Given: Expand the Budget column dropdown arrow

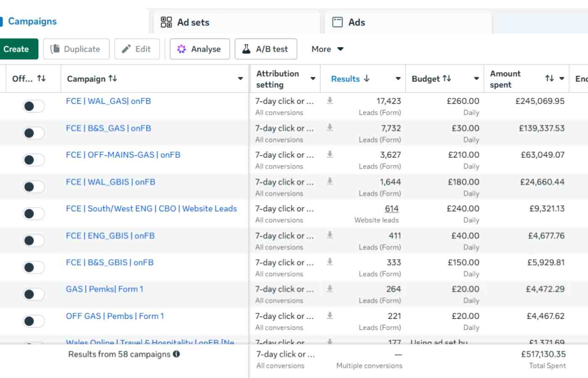Looking at the screenshot, I should pos(476,79).
